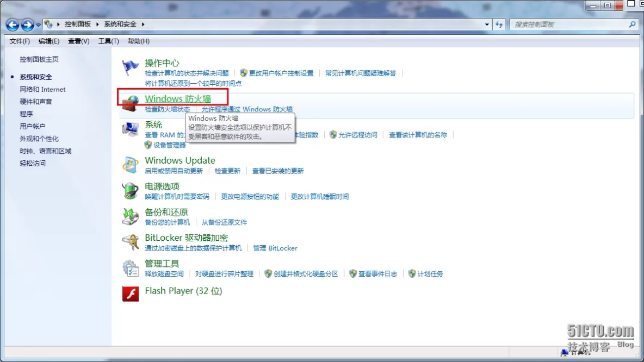This screenshot has width=644, height=362.
Task: Click 从备份还原文件 link
Action: tap(224, 222)
